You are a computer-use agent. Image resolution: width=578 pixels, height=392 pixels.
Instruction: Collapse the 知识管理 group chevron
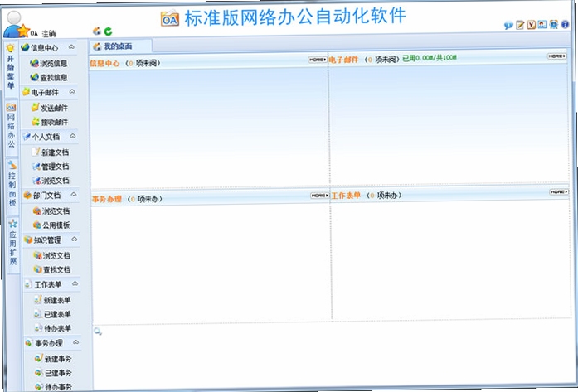click(x=75, y=239)
